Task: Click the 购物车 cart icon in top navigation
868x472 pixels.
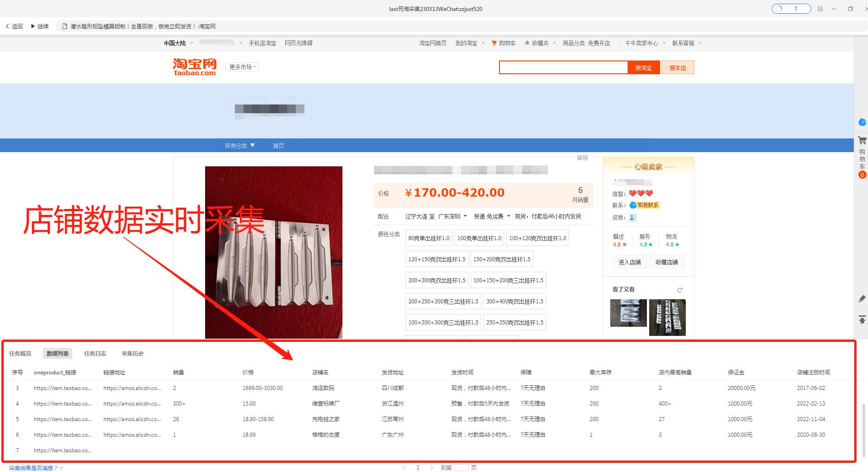Action: click(493, 43)
